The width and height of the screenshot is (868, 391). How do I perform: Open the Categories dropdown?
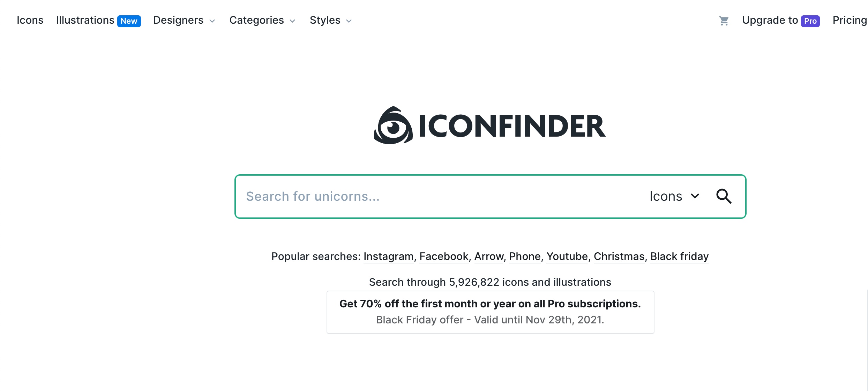point(262,21)
